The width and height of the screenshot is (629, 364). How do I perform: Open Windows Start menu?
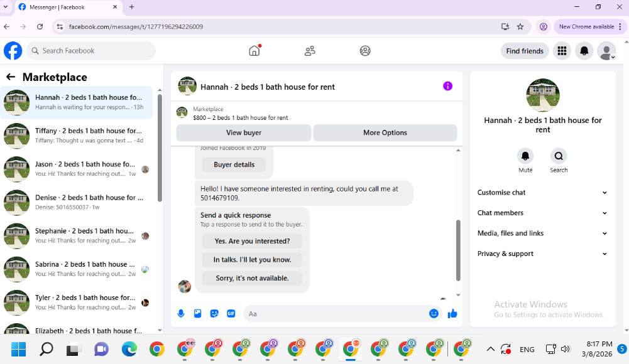[x=18, y=349]
